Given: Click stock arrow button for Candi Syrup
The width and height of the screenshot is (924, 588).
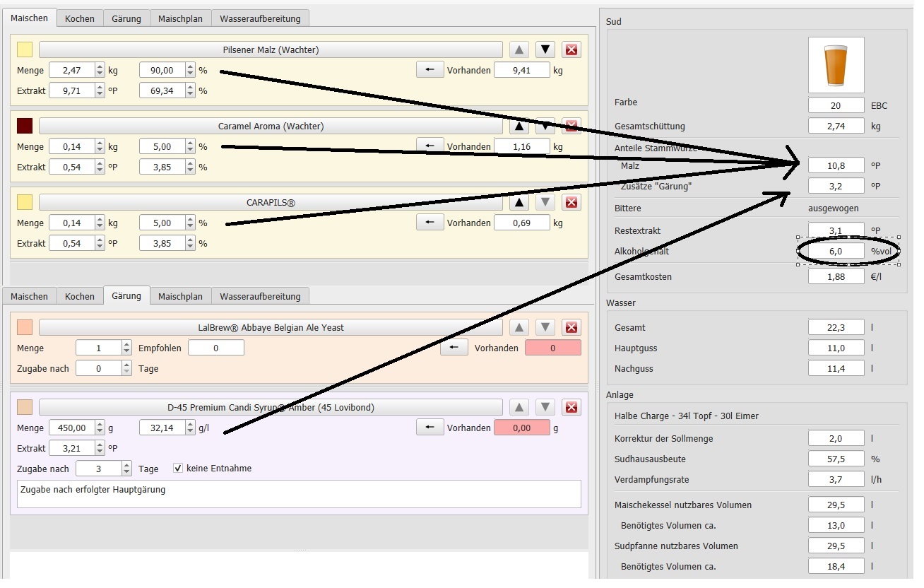Looking at the screenshot, I should pos(430,428).
